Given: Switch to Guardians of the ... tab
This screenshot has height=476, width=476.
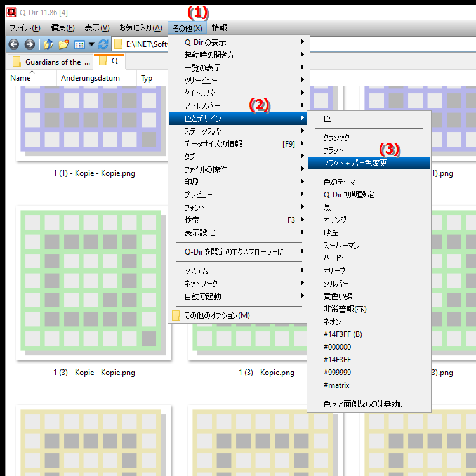Looking at the screenshot, I should [x=51, y=62].
